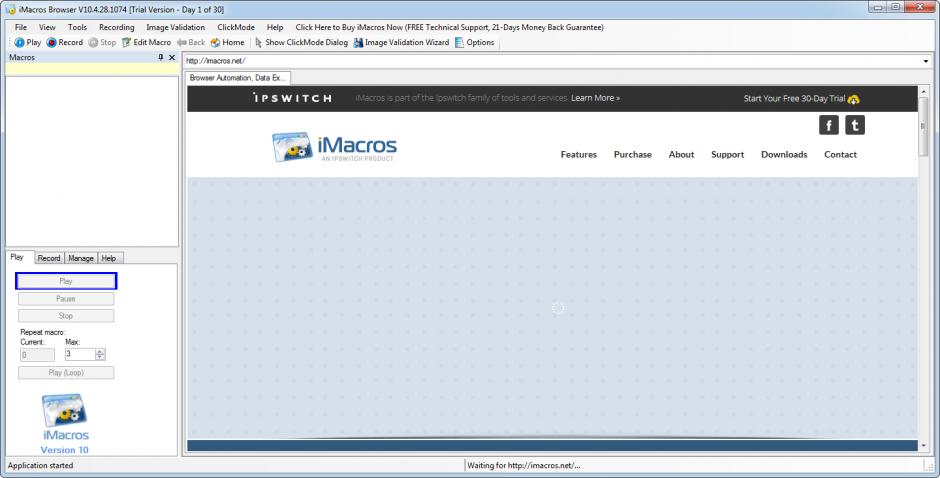Click the Stop button in sidebar panel
This screenshot has height=478, width=940.
click(x=66, y=315)
